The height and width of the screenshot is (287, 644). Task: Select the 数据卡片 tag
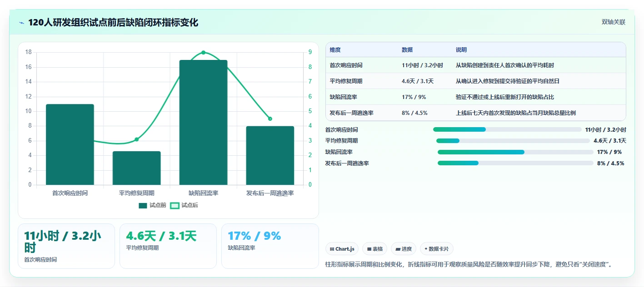[x=437, y=249]
